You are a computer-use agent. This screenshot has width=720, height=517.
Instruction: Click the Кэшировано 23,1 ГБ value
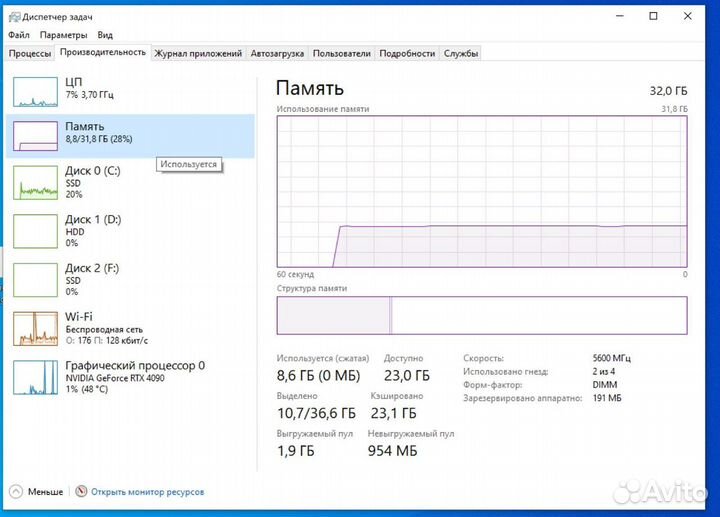point(394,413)
